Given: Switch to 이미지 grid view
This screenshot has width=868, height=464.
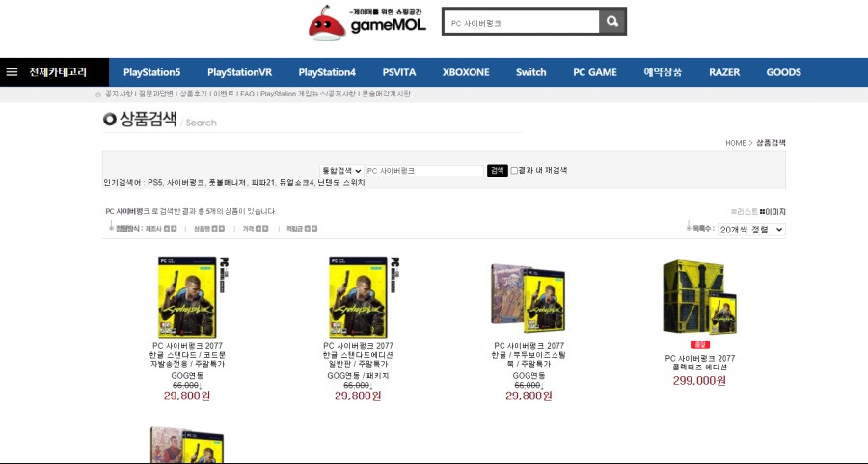Looking at the screenshot, I should tap(773, 212).
